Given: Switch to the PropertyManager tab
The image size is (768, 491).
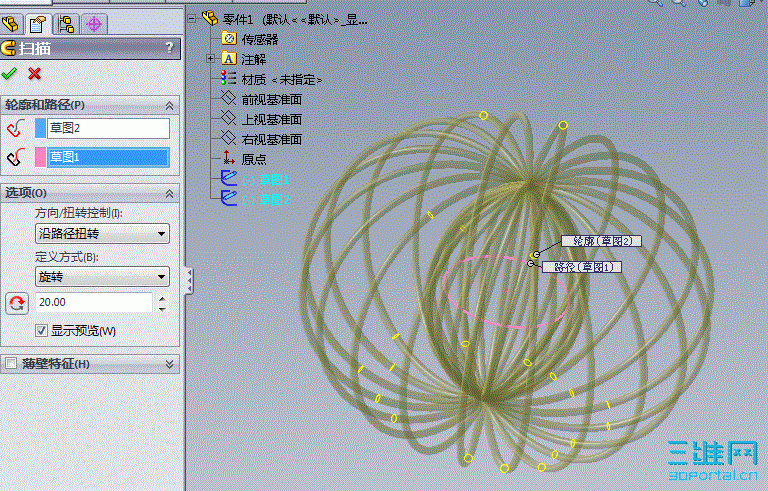Looking at the screenshot, I should pyautogui.click(x=38, y=24).
